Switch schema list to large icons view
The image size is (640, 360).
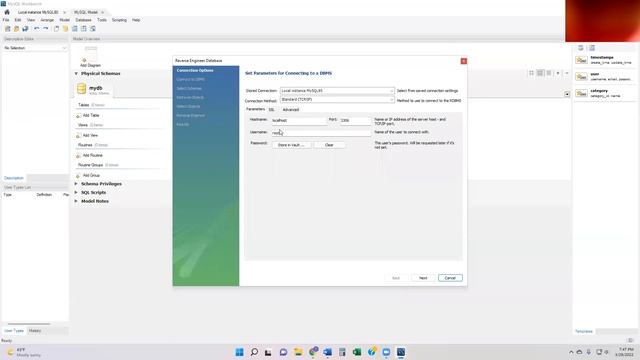[x=531, y=73]
